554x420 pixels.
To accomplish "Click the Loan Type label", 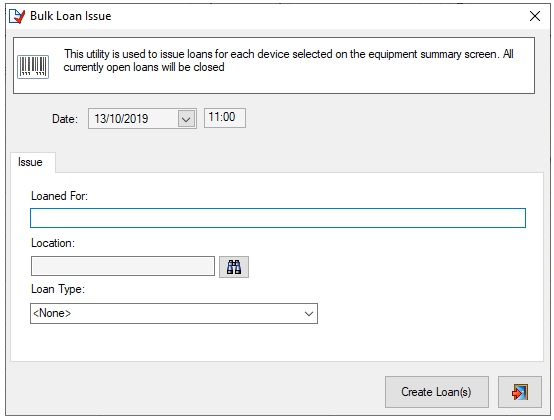I will tap(58, 289).
